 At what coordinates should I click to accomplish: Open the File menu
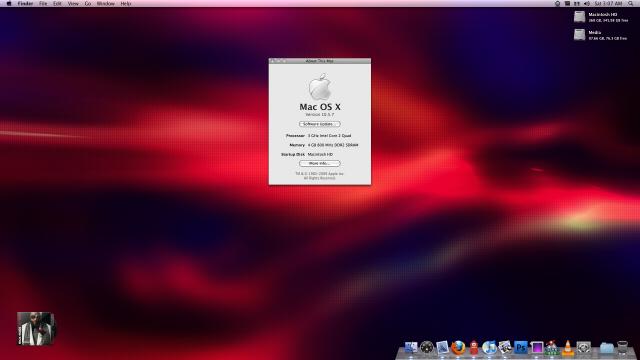click(x=43, y=3)
